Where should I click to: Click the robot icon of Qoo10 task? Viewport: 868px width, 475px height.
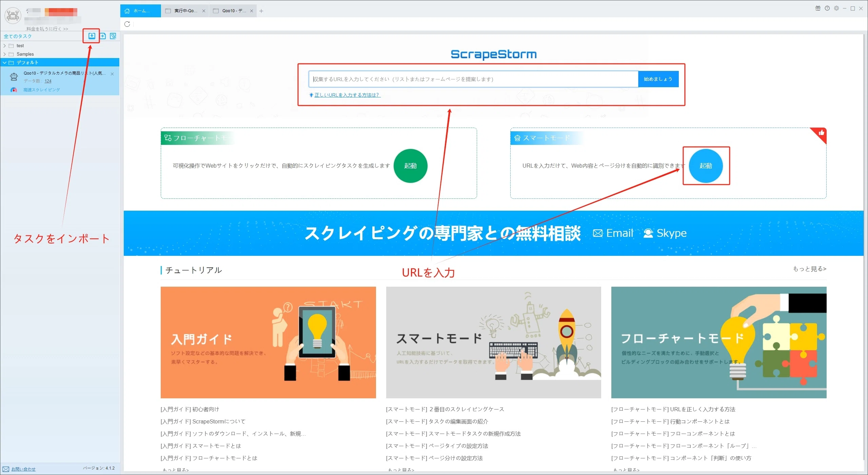tap(14, 77)
